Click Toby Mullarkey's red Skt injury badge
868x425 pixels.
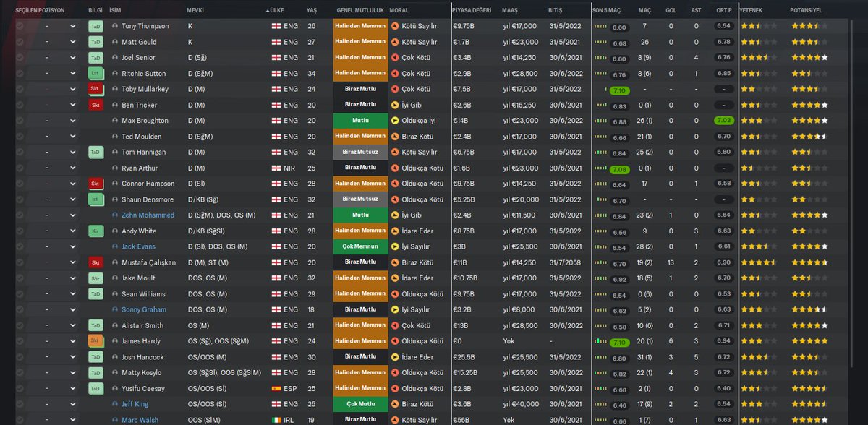pos(96,90)
